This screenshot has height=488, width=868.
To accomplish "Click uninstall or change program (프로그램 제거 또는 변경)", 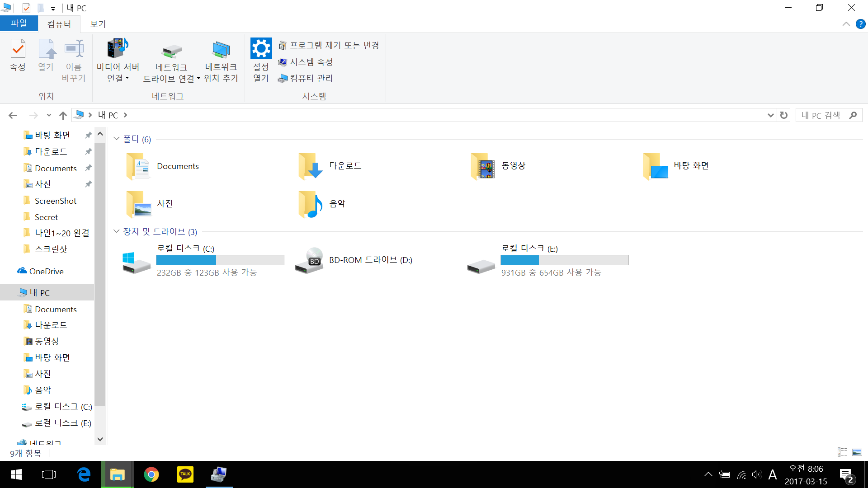I will pyautogui.click(x=334, y=45).
